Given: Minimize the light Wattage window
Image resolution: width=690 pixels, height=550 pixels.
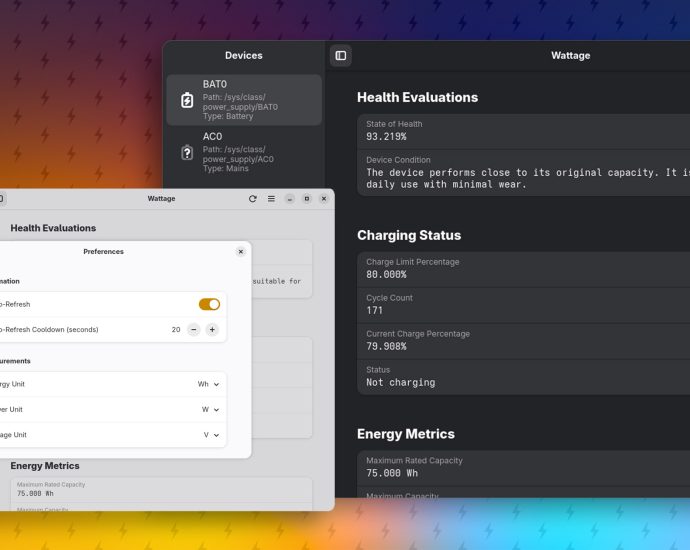Looking at the screenshot, I should coord(290,199).
